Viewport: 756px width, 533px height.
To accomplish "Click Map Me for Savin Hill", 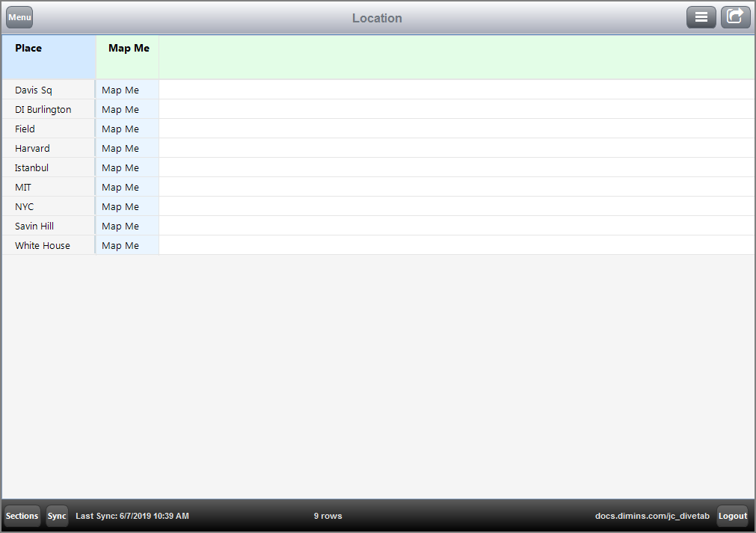I will pos(120,227).
